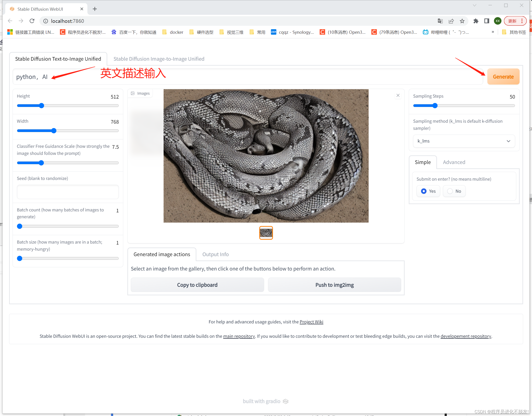The image size is (532, 416).
Task: Click the bookmark star icon
Action: click(462, 21)
